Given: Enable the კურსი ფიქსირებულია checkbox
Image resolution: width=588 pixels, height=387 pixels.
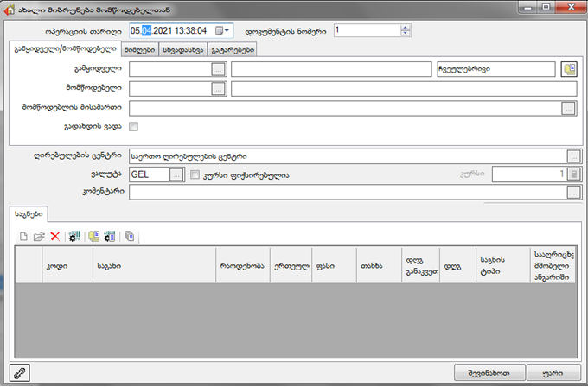Looking at the screenshot, I should pyautogui.click(x=195, y=174).
